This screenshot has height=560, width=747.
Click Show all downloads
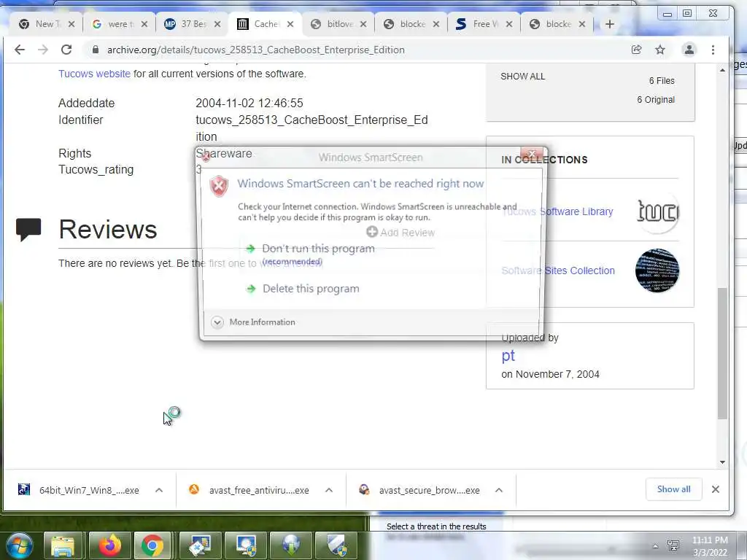[x=673, y=489]
